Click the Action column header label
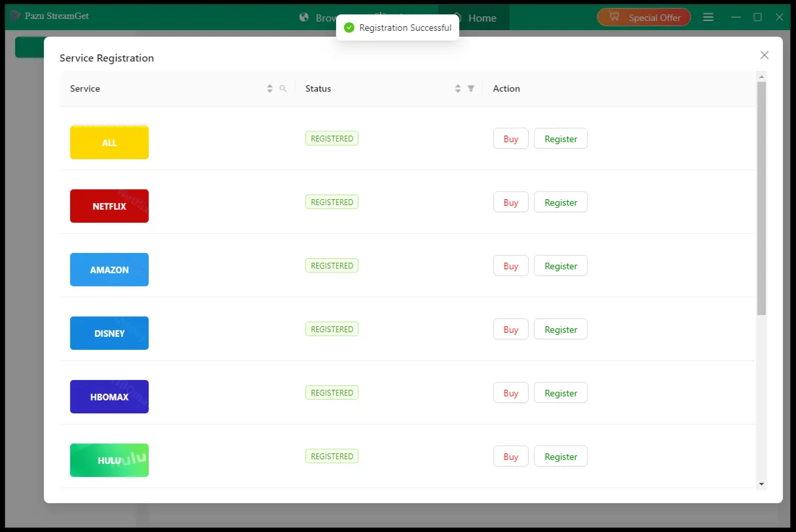The height and width of the screenshot is (532, 796). (506, 88)
